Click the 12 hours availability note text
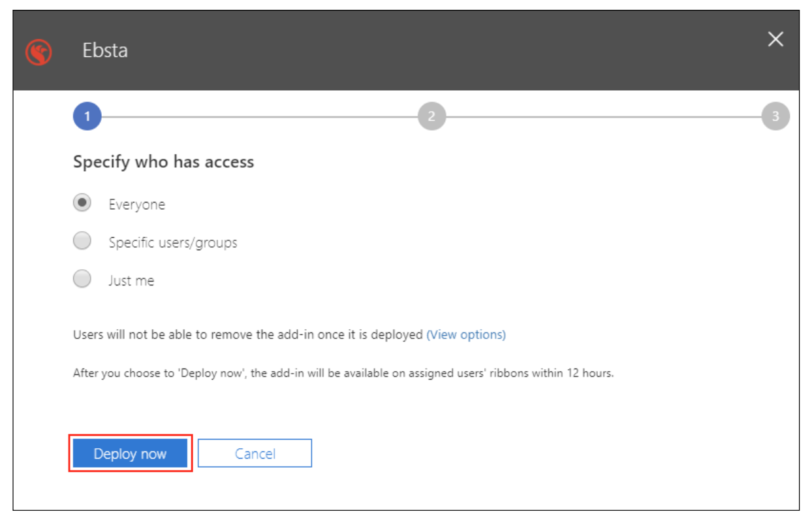 (x=343, y=374)
